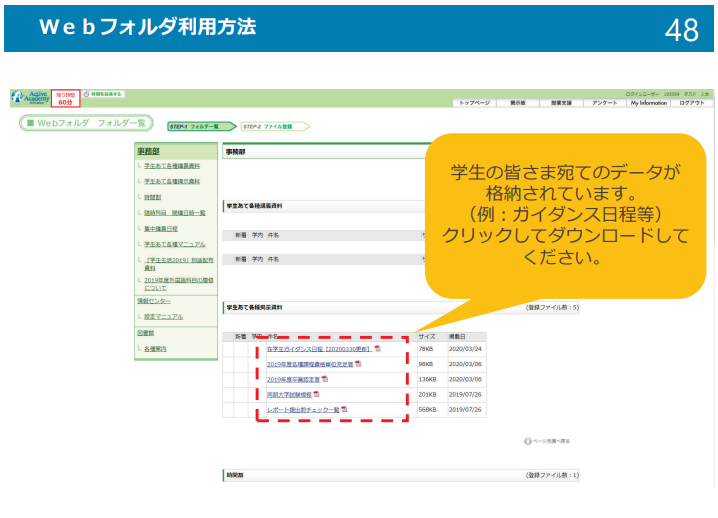Open 学生あて各種講義資料 sidebar folder

click(172, 166)
